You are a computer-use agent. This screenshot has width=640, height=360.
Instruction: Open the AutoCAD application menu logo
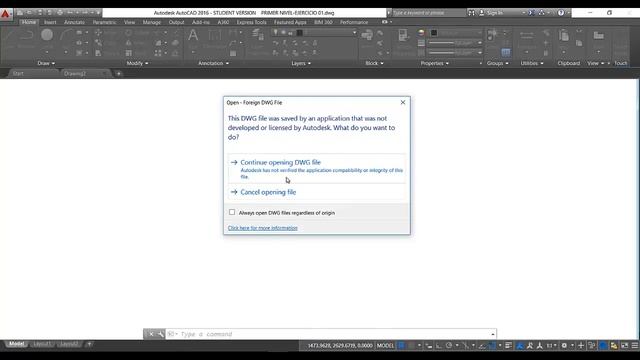5,14
